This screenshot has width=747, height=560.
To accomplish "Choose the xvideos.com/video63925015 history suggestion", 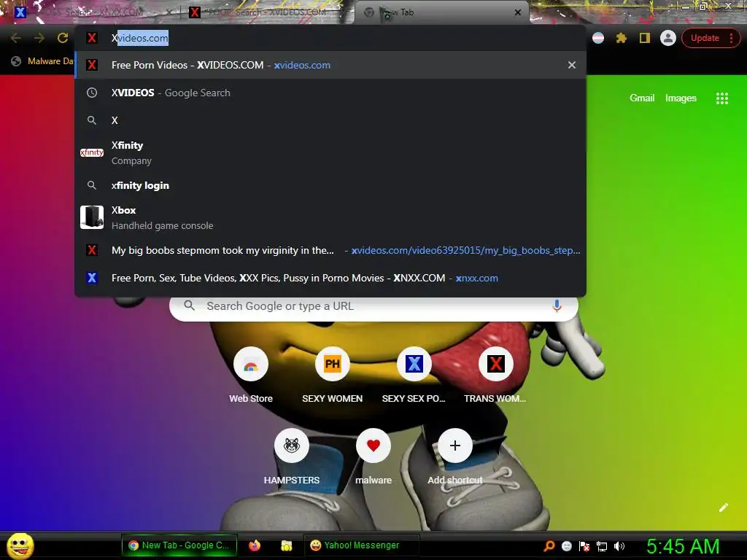I will pyautogui.click(x=330, y=250).
